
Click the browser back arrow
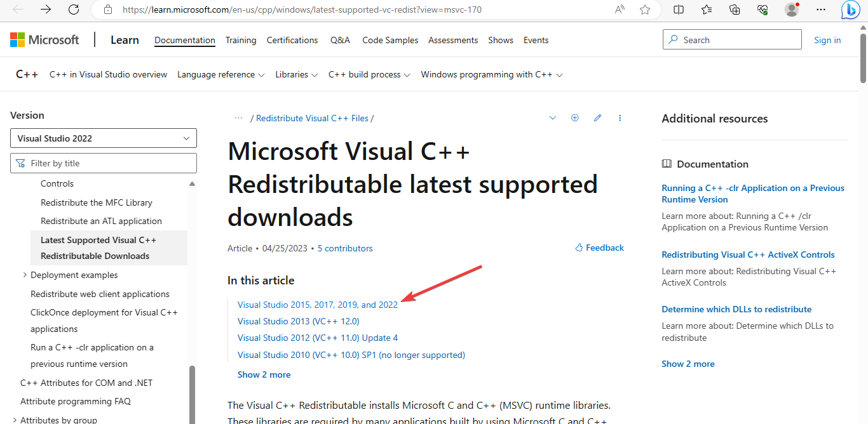tap(18, 10)
